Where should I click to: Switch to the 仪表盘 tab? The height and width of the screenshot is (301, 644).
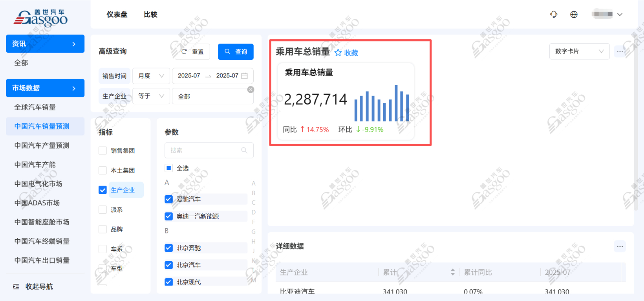pos(117,15)
